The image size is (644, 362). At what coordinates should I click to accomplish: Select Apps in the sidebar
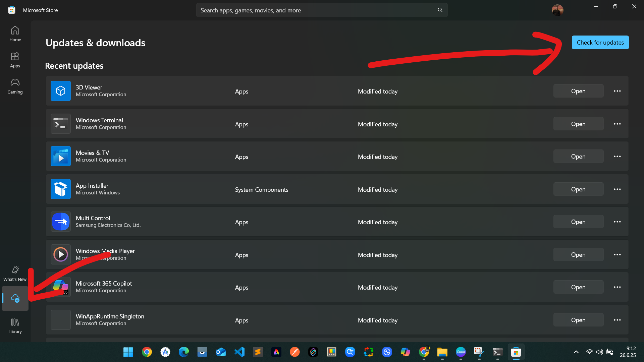(15, 60)
